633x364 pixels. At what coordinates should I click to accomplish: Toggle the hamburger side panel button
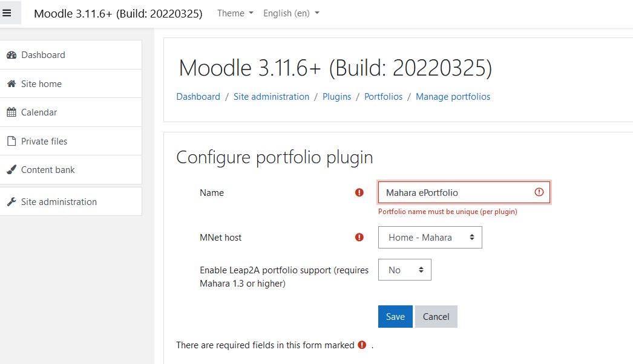7,13
